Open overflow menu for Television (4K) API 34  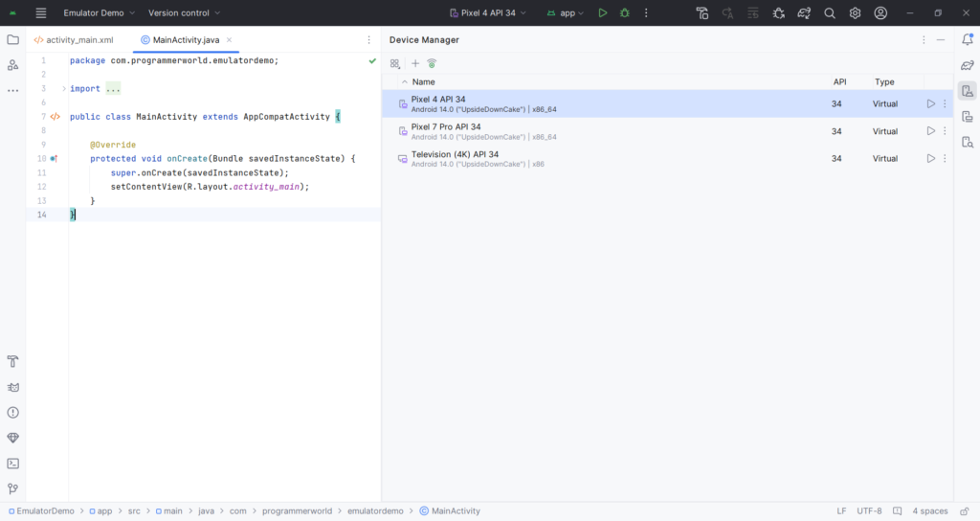pos(945,158)
